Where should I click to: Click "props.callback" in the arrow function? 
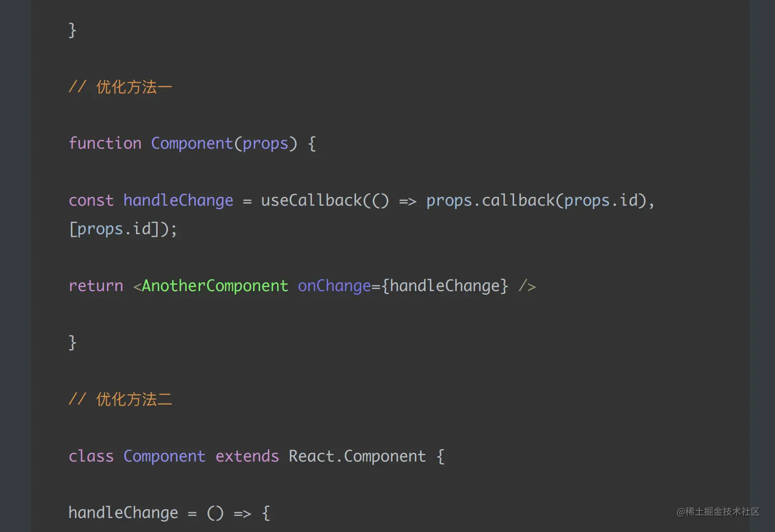[490, 200]
